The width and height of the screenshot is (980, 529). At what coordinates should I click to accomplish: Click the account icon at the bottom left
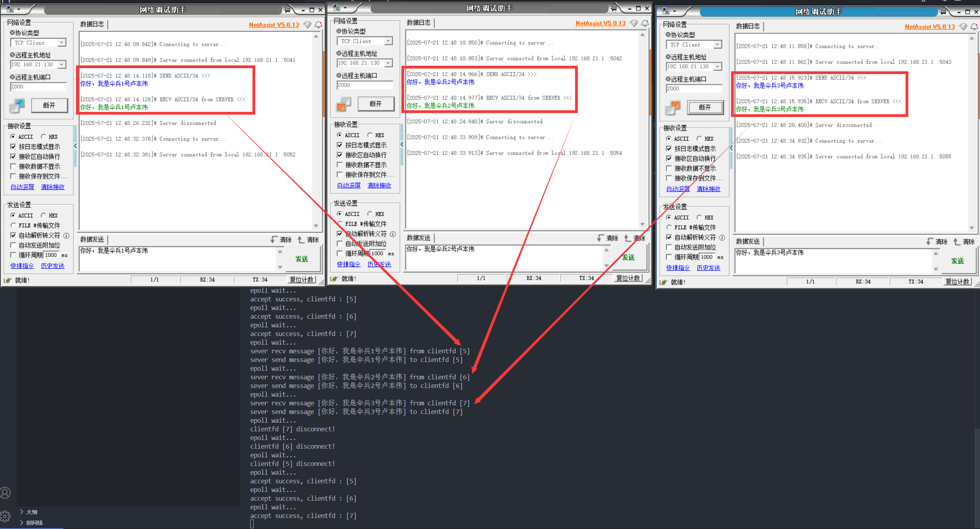point(6,492)
